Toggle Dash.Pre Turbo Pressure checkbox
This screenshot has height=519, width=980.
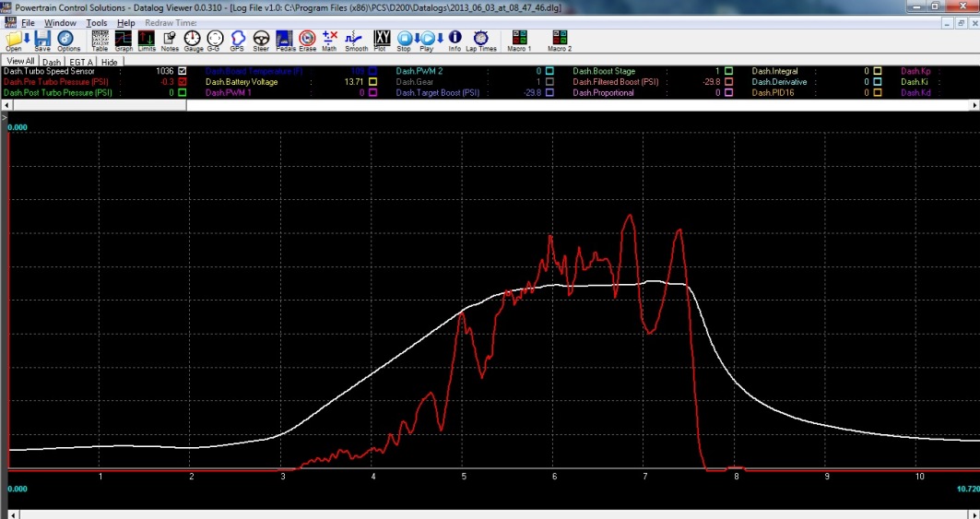tap(183, 82)
